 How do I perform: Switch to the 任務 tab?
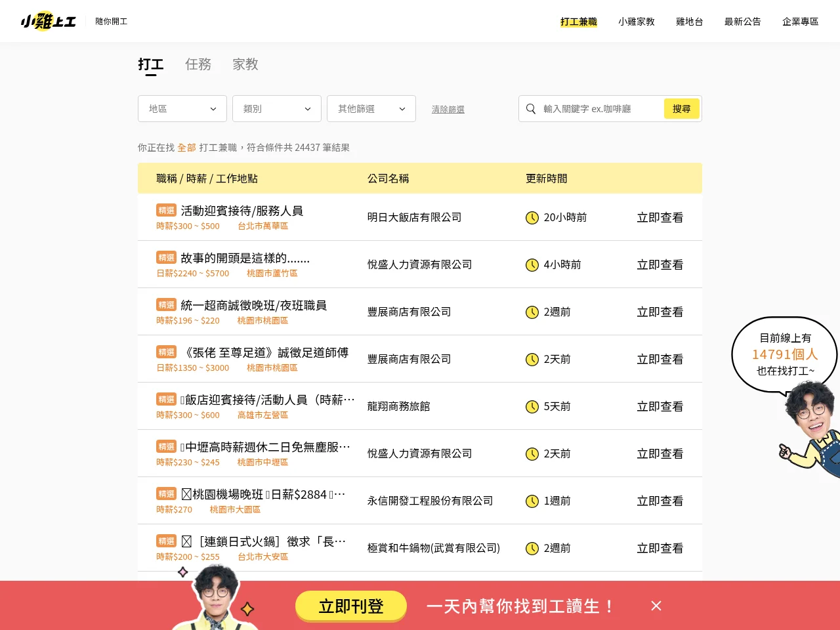click(198, 64)
